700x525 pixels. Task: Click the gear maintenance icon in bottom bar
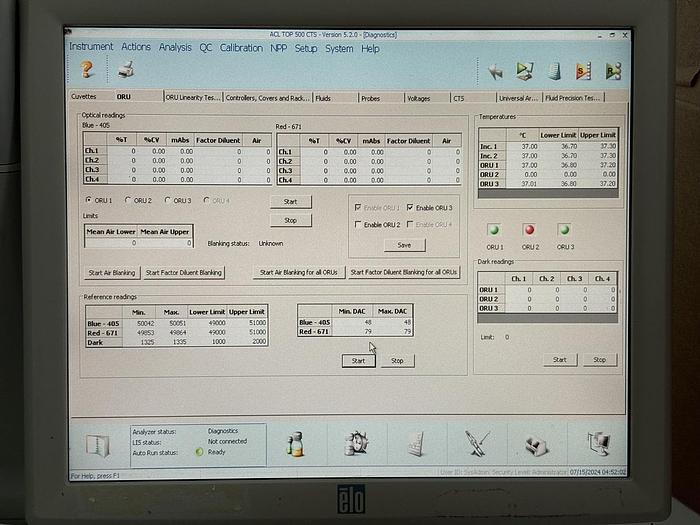coord(356,443)
